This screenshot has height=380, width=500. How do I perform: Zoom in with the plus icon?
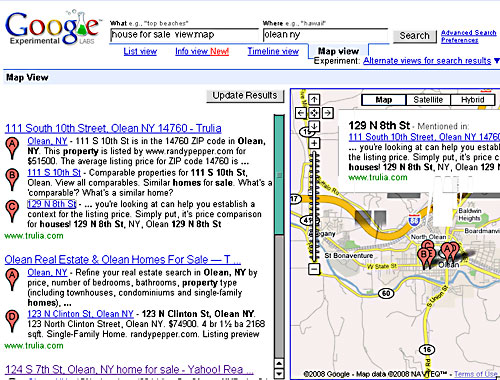(x=314, y=143)
